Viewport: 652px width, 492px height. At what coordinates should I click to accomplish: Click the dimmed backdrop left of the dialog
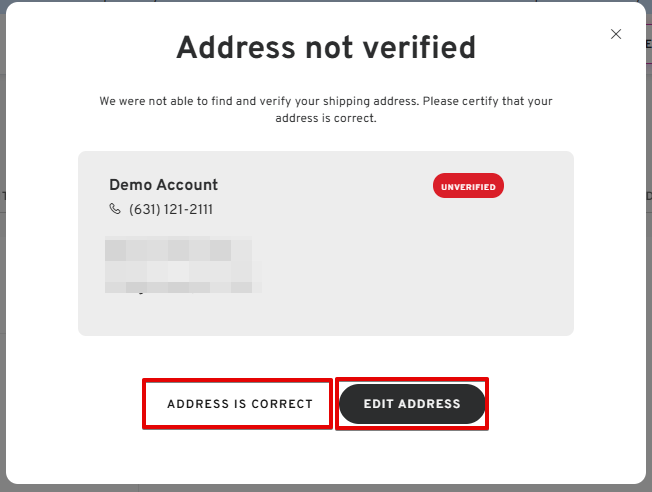[x=3, y=250]
